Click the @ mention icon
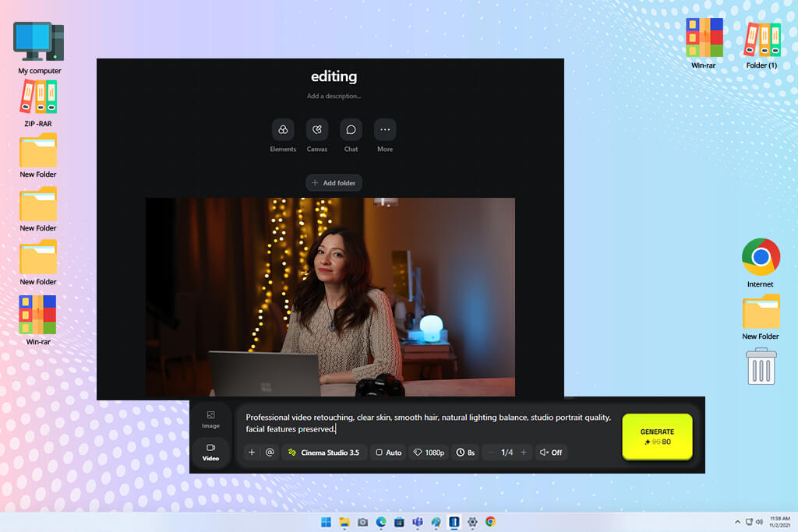 click(270, 452)
